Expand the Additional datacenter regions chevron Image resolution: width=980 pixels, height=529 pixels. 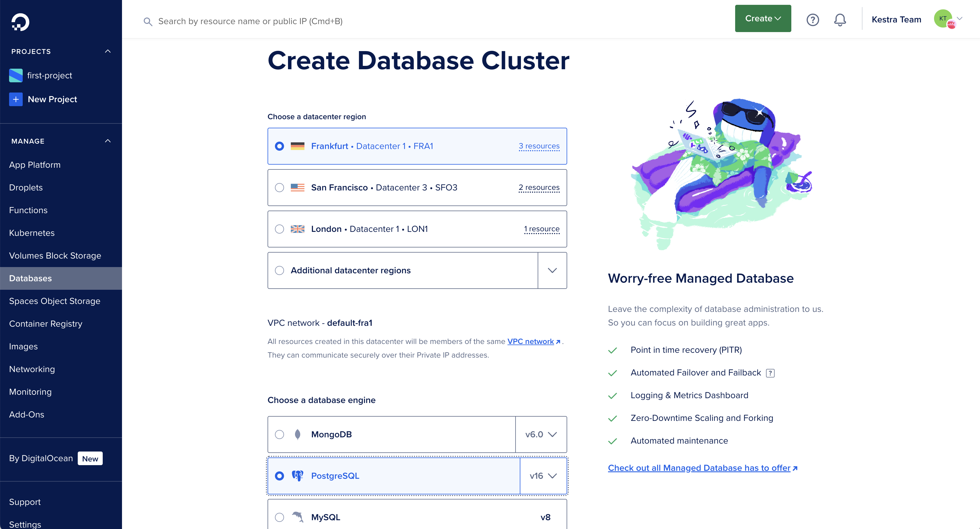click(x=552, y=270)
